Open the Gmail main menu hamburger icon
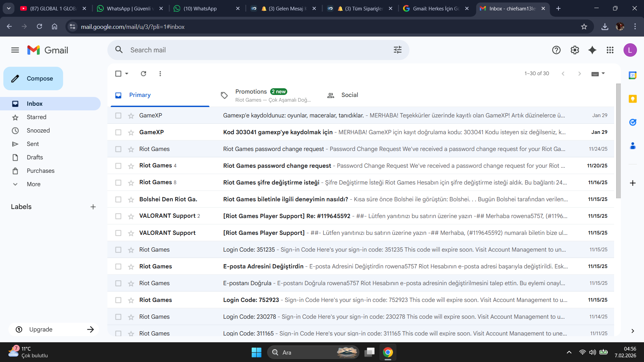Viewport: 644px width, 362px height. coord(15,50)
